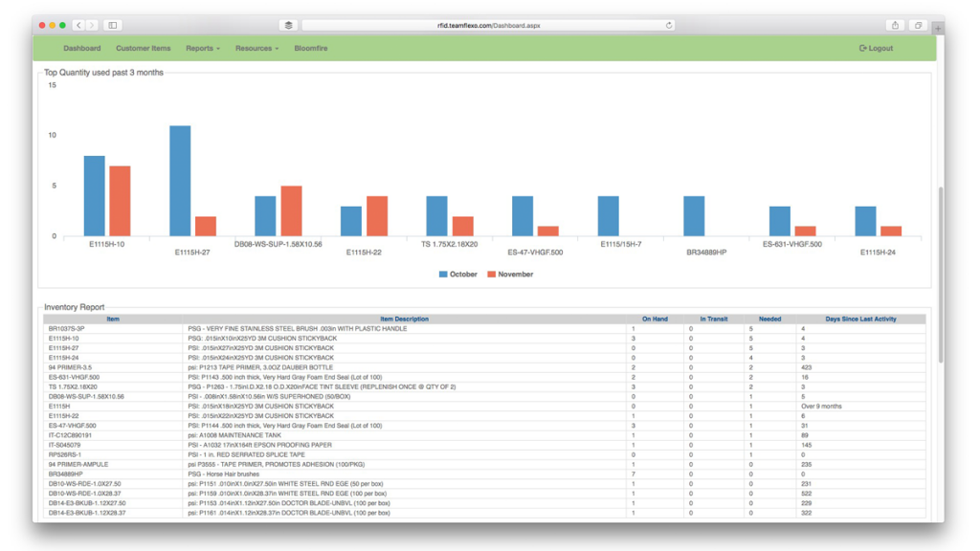980x551 pixels.
Task: Expand the Reports dropdown menu
Action: [x=203, y=48]
